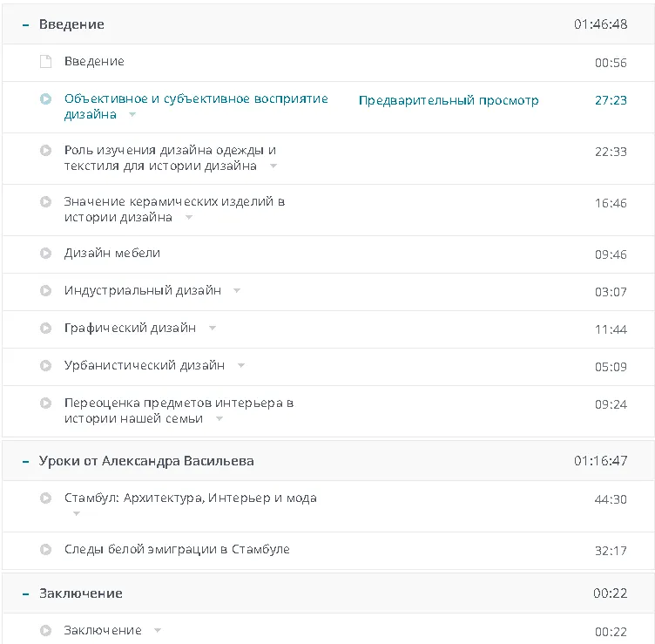Click play icon beside Урбанистический дизайн

45,366
